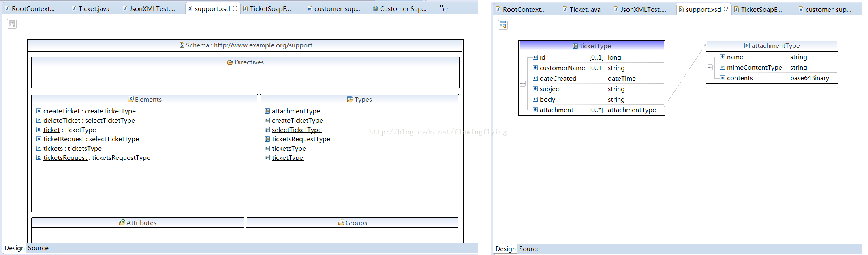Click the dateTime type of dateCreated
The height and width of the screenshot is (255, 868).
622,79
